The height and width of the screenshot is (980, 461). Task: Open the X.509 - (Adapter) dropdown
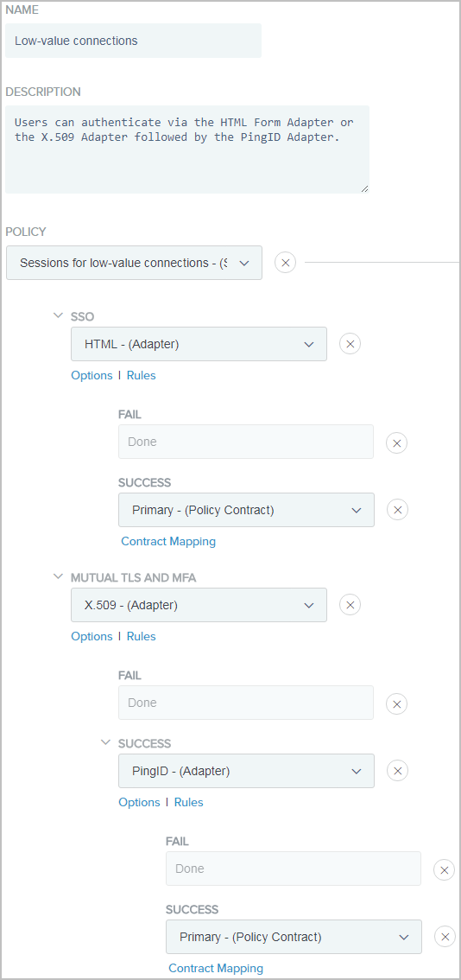click(x=199, y=605)
